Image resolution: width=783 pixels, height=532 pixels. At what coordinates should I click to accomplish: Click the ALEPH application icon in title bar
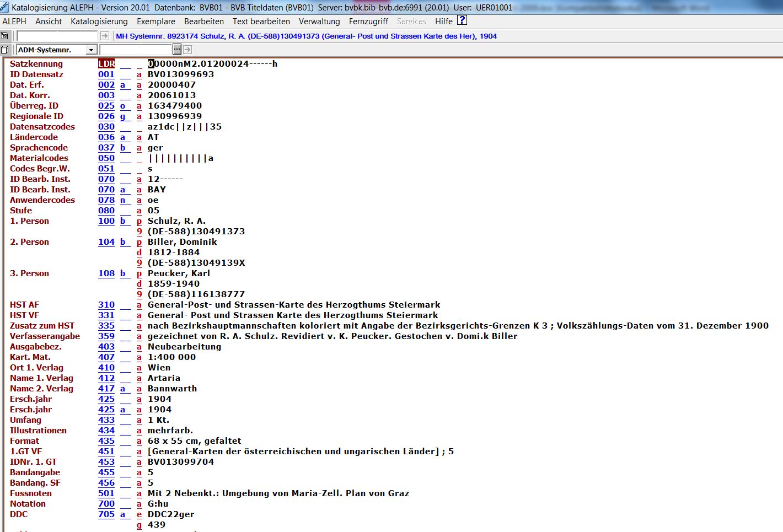pos(5,7)
